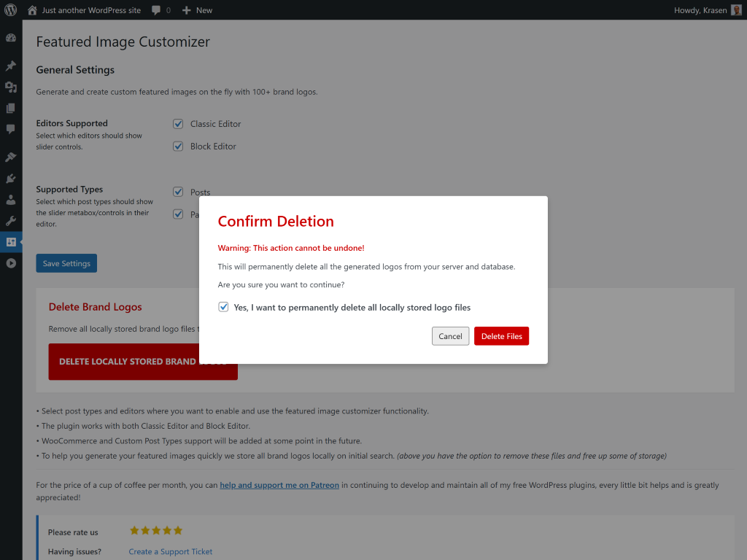Open the Howdy, Krasen account menu
This screenshot has width=747, height=560.
point(708,10)
